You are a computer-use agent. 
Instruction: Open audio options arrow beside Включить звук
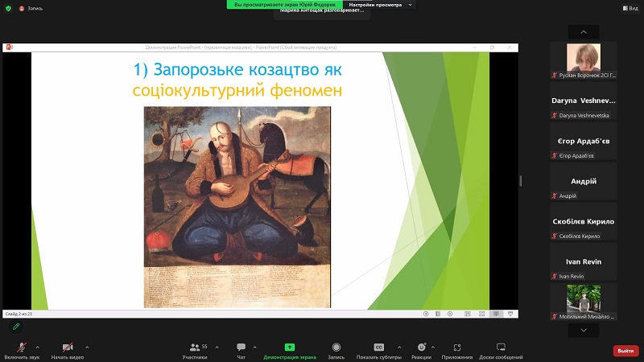[37, 348]
